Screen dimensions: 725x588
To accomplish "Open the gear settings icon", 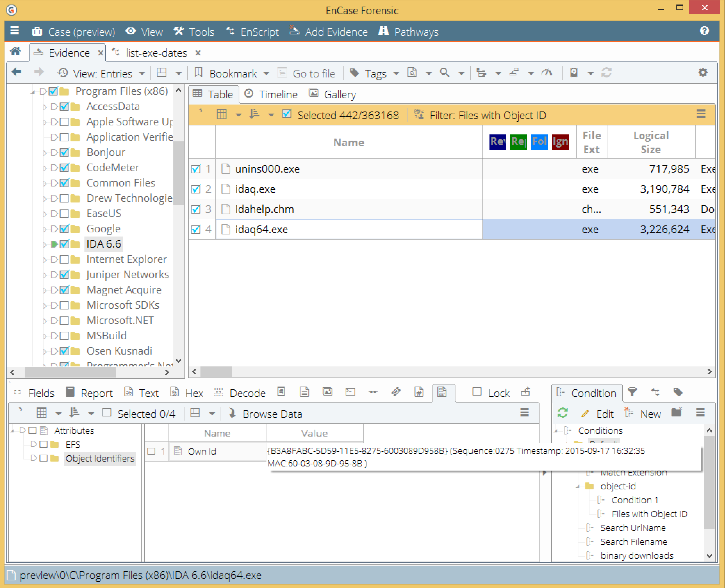I will pyautogui.click(x=703, y=73).
